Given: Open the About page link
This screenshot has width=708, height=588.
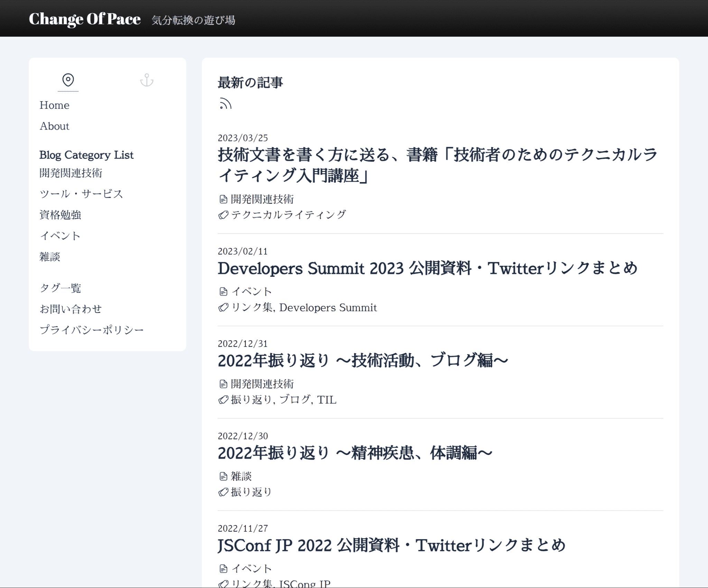Looking at the screenshot, I should [54, 126].
